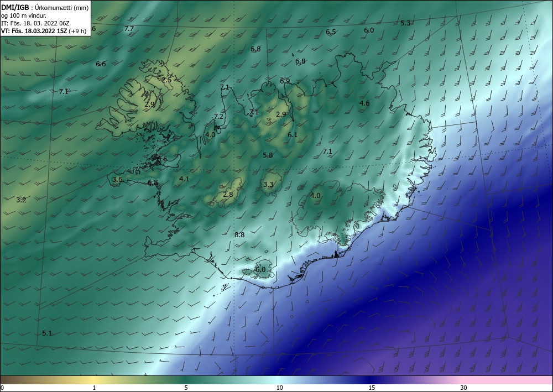The image size is (553, 392).
Task: Click the colorbar tick label 15
Action: [x=372, y=388]
